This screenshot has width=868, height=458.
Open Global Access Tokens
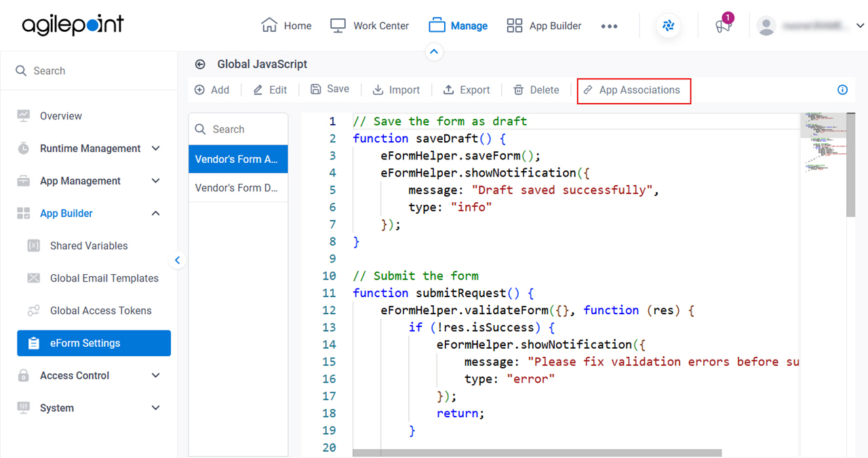(x=101, y=311)
